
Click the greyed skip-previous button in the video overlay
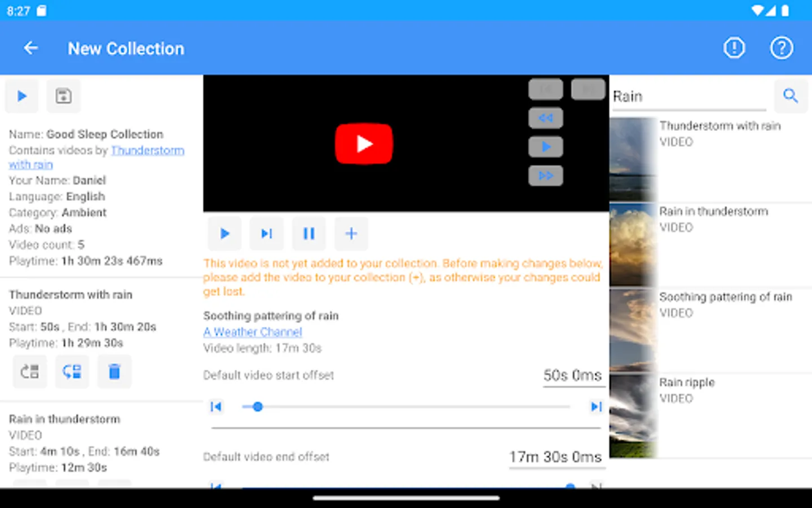545,89
